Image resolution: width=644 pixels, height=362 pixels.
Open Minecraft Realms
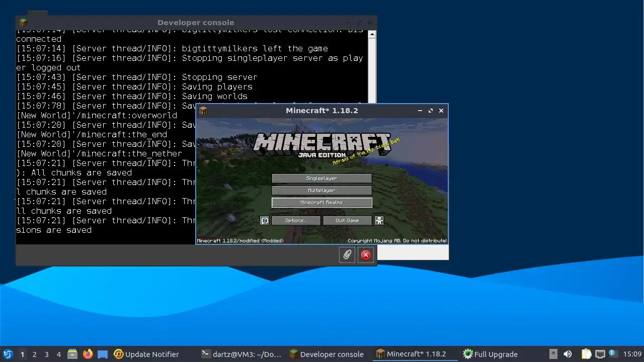(322, 203)
